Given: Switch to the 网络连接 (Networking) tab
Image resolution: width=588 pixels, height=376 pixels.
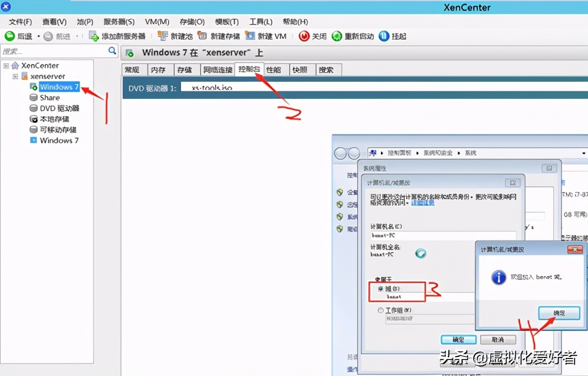Looking at the screenshot, I should click(x=218, y=70).
